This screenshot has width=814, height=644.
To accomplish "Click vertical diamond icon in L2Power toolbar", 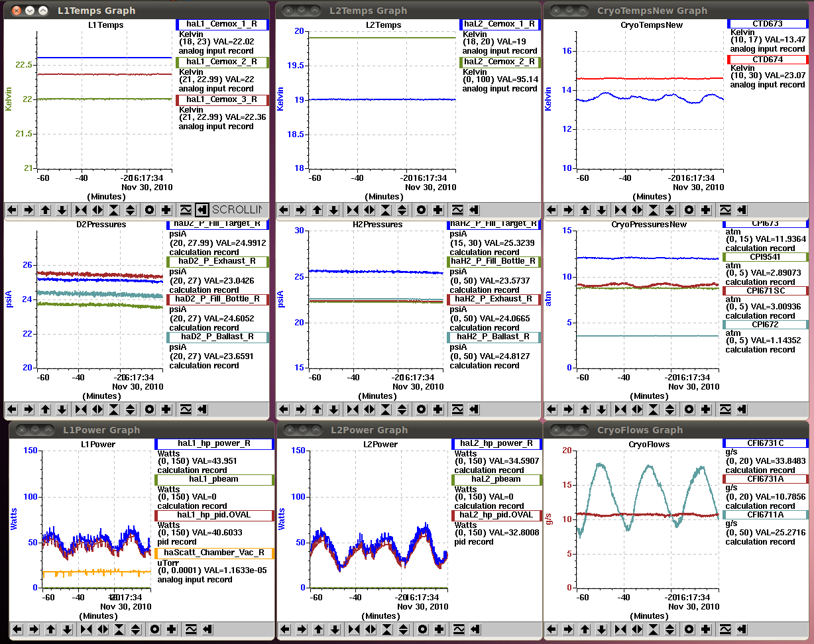I will [x=402, y=629].
